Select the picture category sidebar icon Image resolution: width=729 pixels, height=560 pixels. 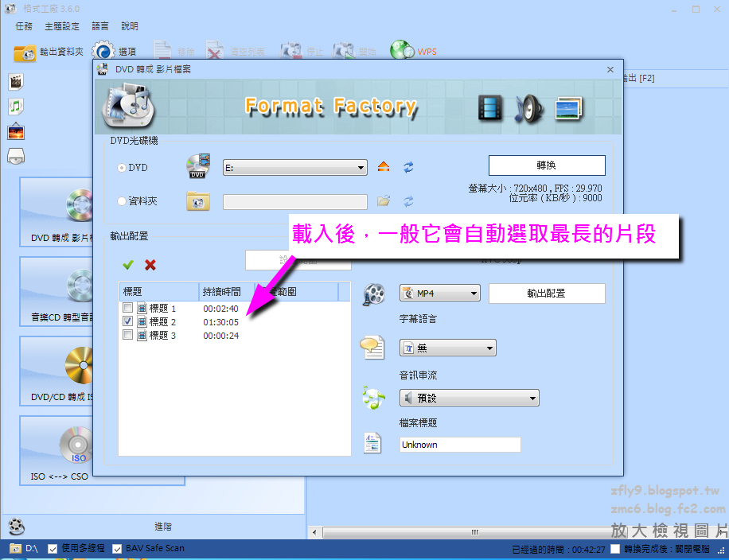[x=16, y=131]
